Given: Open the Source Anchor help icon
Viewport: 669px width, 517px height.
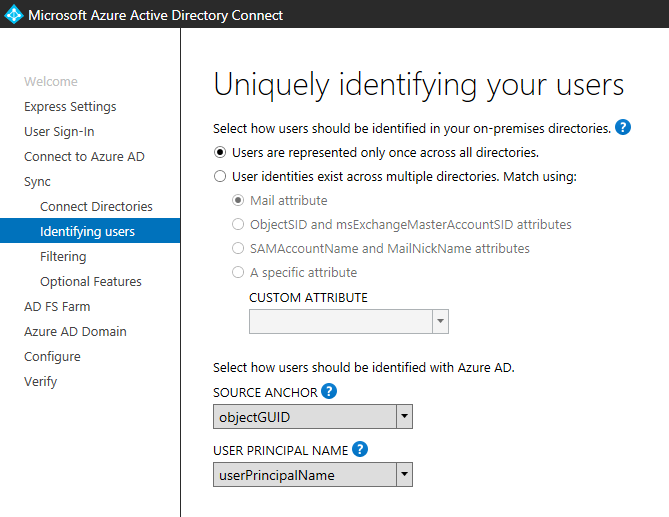Looking at the screenshot, I should click(329, 391).
